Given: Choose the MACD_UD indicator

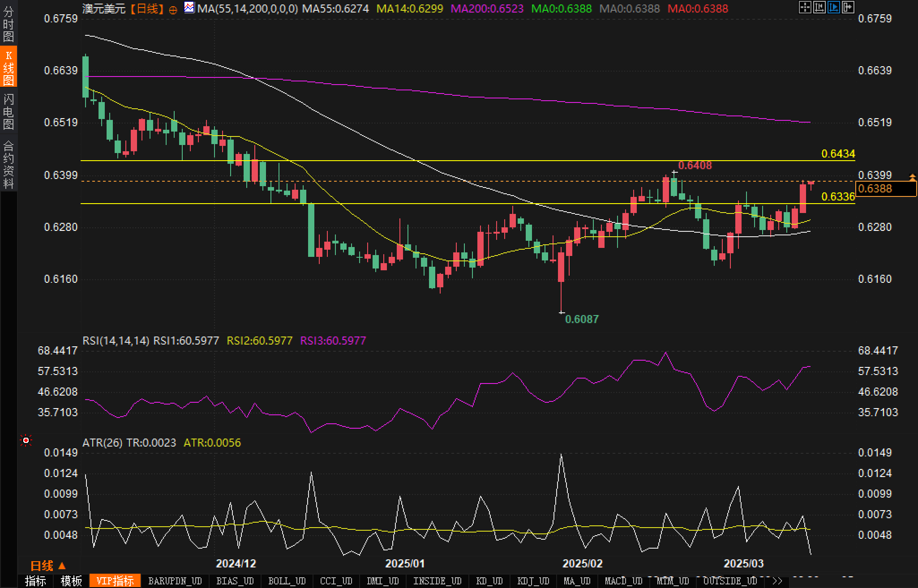Looking at the screenshot, I should click(623, 581).
